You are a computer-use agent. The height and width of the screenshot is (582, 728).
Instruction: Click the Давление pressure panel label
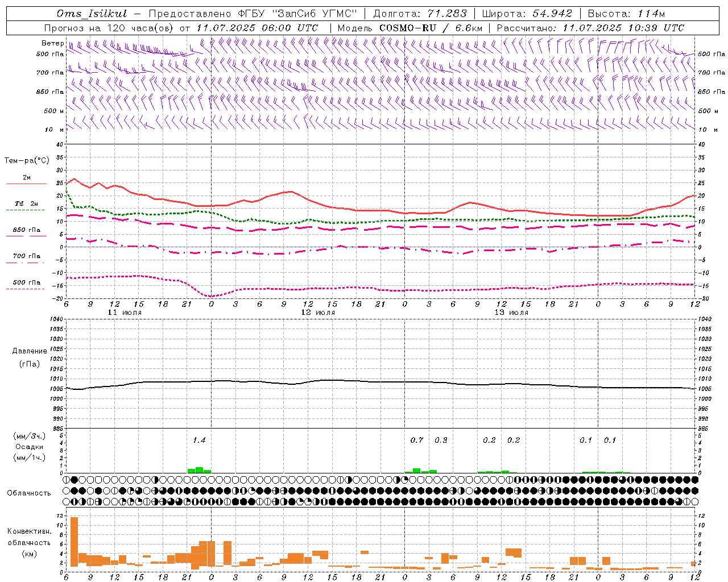click(30, 351)
